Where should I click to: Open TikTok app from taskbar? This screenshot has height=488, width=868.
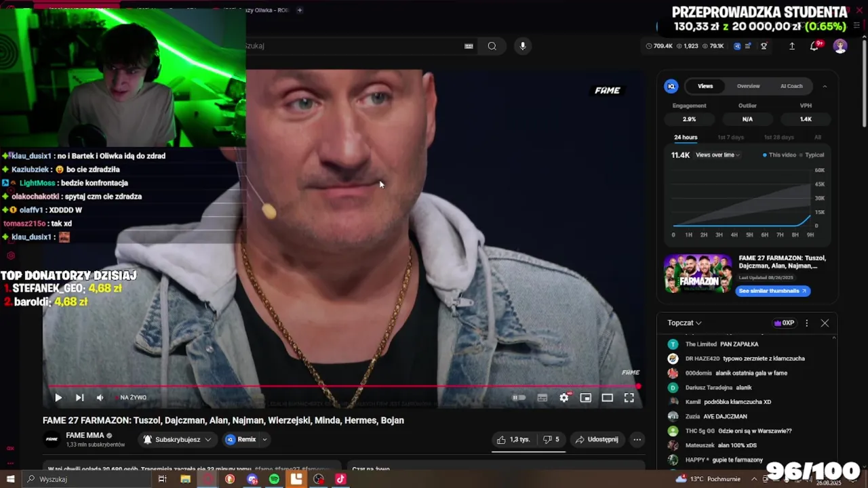tap(340, 479)
